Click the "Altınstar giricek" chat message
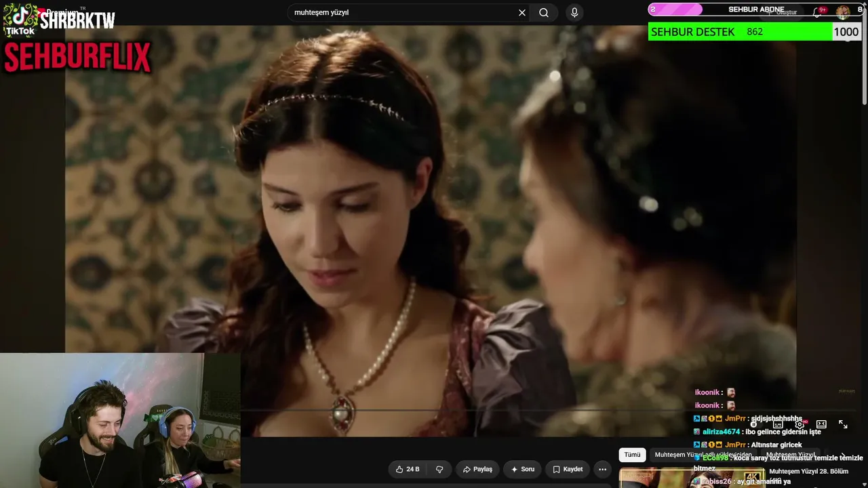 point(776,445)
